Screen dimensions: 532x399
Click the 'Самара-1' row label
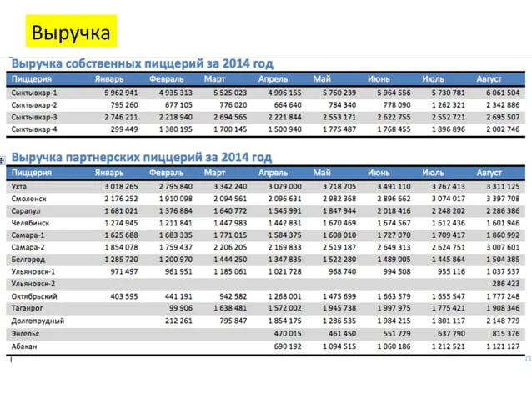point(28,235)
